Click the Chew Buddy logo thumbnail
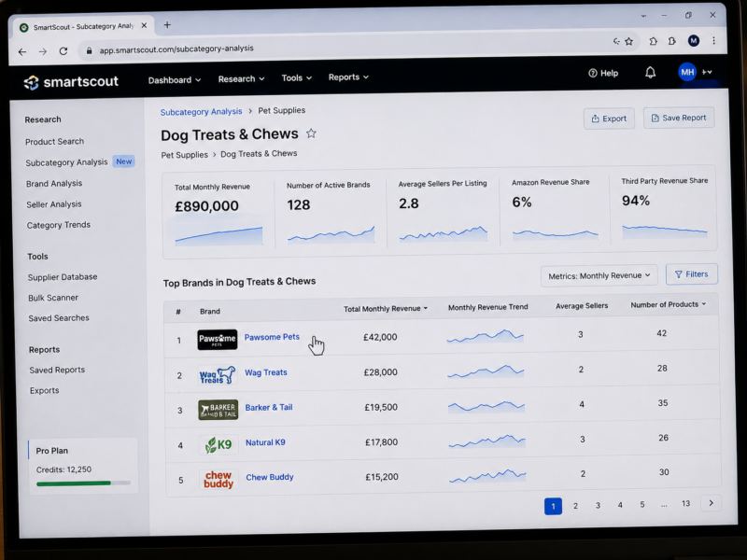 coord(218,480)
